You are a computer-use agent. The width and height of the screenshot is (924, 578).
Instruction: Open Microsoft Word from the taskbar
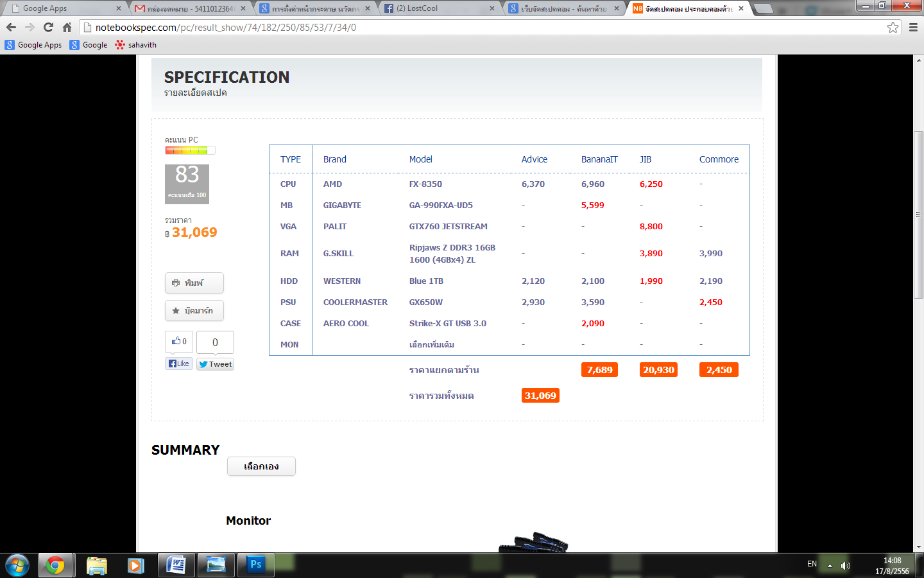(176, 566)
